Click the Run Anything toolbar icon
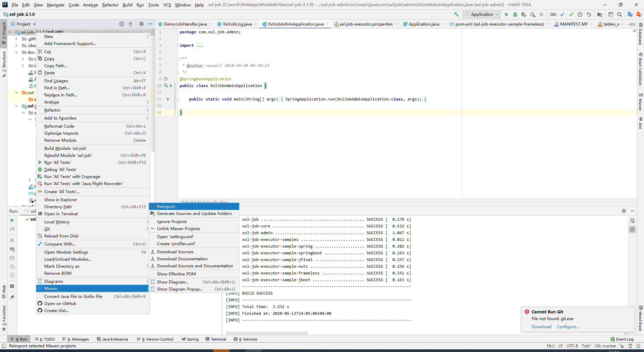 pos(611,14)
